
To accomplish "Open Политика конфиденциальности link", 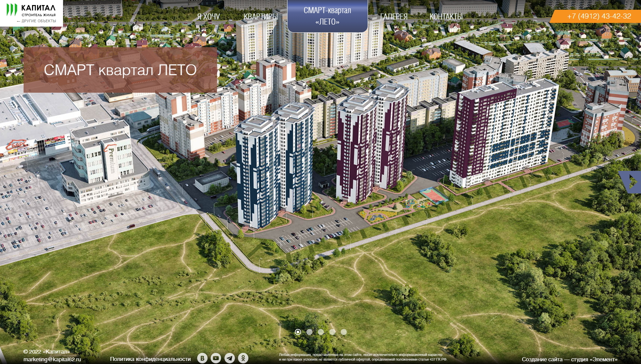I will pyautogui.click(x=150, y=359).
